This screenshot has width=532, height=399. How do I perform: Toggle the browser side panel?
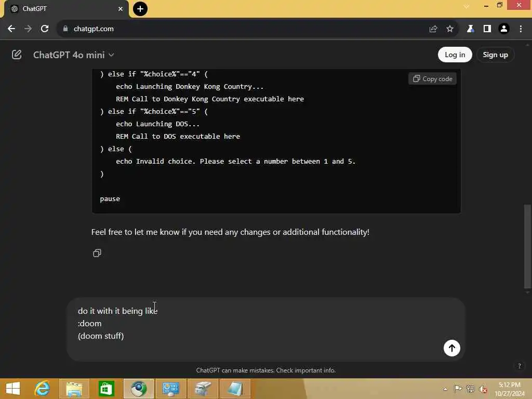click(x=487, y=29)
